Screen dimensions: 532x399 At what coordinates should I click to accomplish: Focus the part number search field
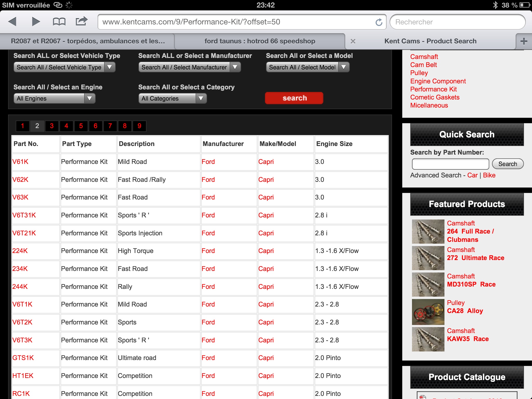click(x=450, y=164)
